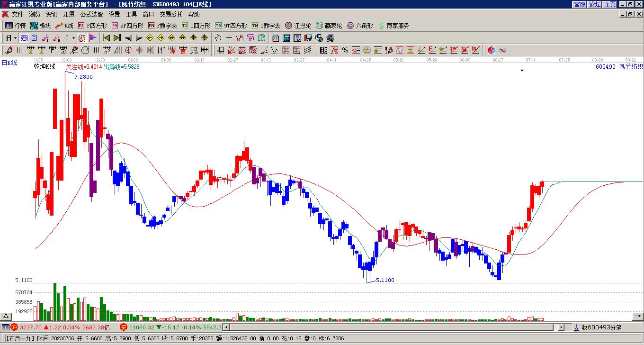Click the up-triangle button beside volume panel
This screenshot has width=644, height=345.
[6, 317]
